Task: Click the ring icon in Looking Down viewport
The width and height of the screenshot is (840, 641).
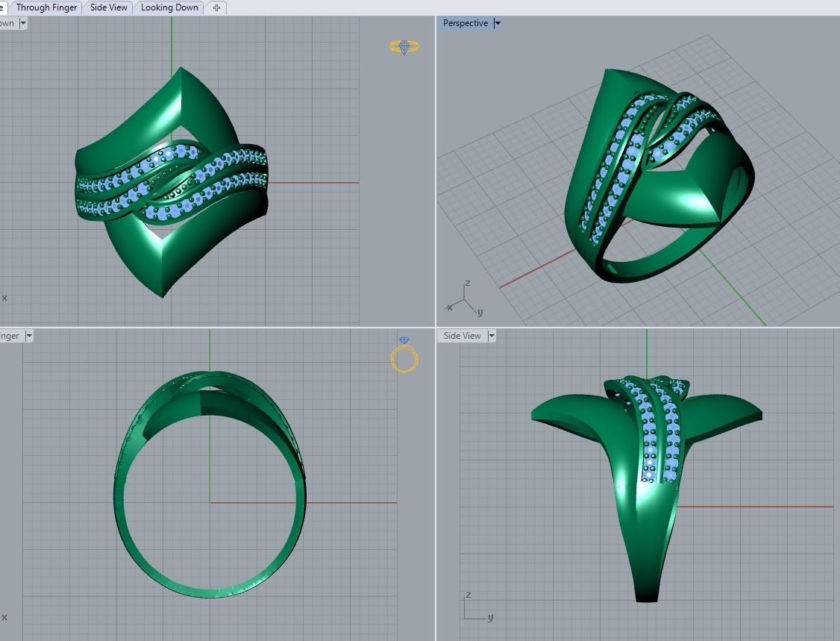Action: click(404, 47)
